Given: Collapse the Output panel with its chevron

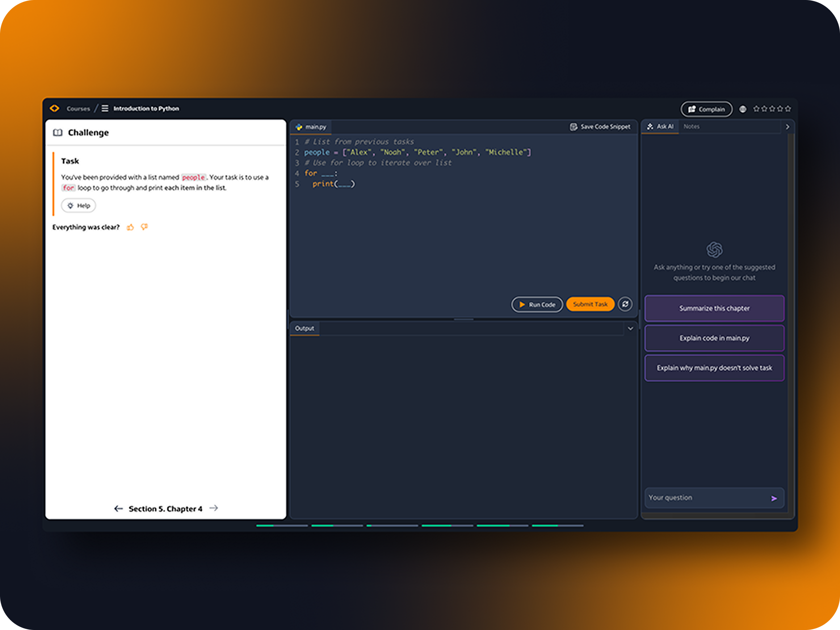Looking at the screenshot, I should pos(631,328).
